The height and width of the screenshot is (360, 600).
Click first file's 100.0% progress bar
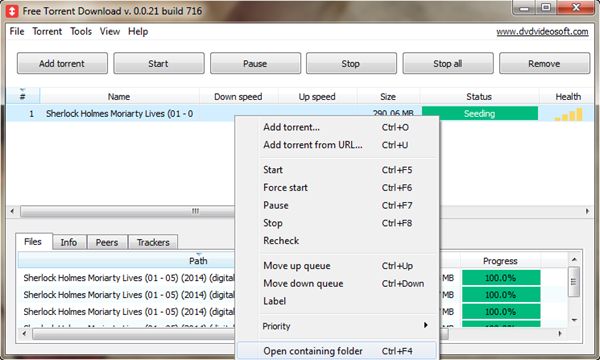point(501,278)
